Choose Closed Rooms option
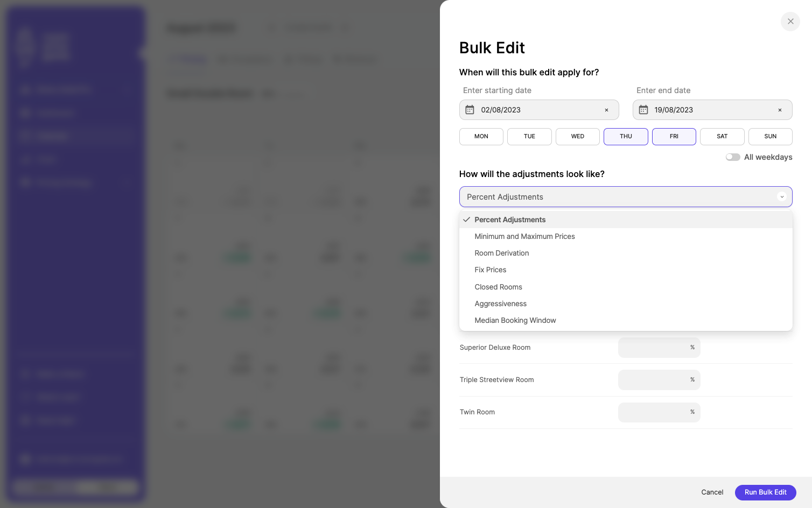This screenshot has width=812, height=508. (626, 287)
